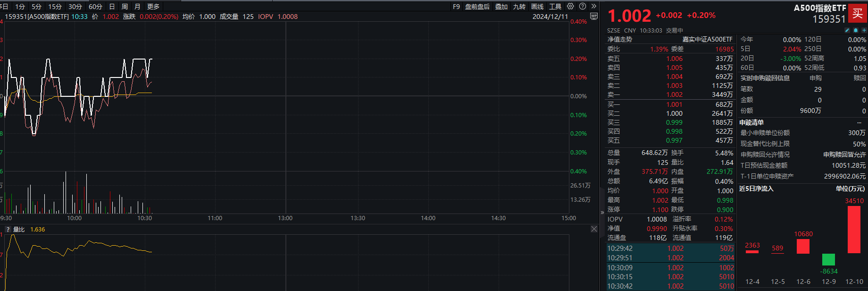Open the F9 deep data view
Viewport: 868px width, 291px height.
click(x=456, y=7)
